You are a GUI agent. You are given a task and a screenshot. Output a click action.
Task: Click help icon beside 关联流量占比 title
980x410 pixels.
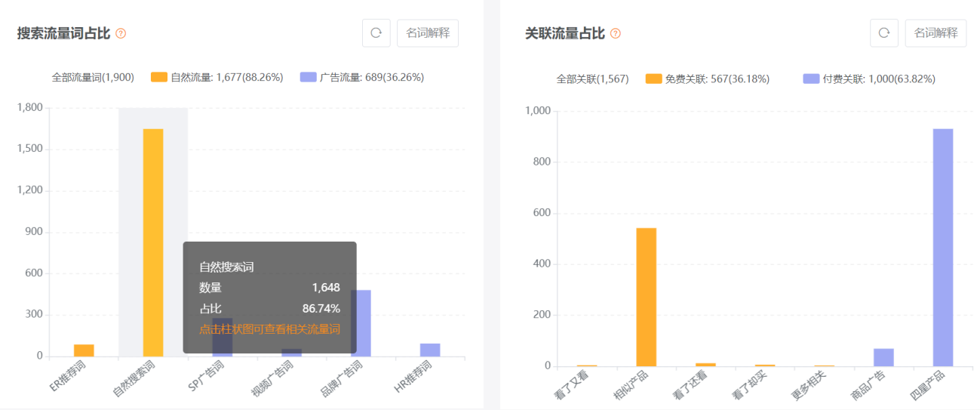pos(616,34)
